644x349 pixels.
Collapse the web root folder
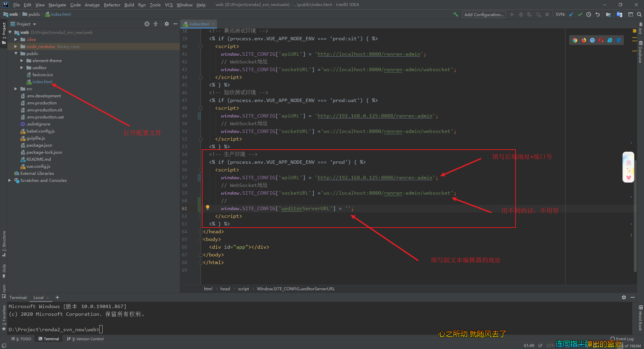click(x=10, y=33)
